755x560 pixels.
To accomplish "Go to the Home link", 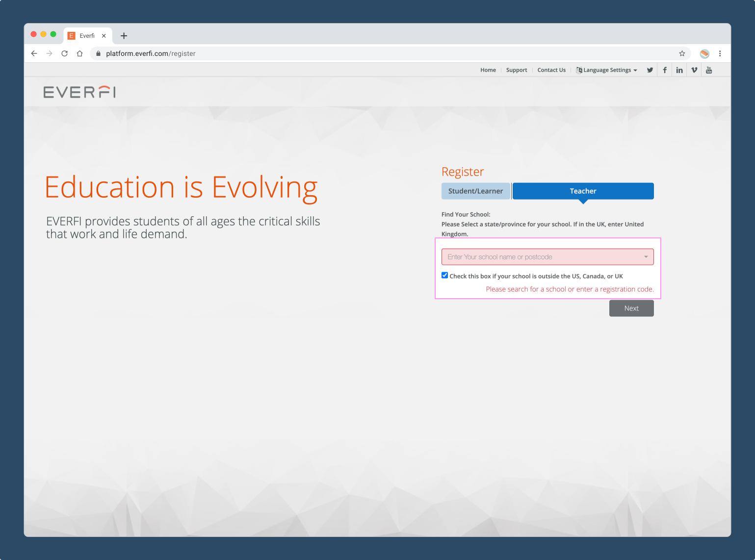I will coord(488,70).
